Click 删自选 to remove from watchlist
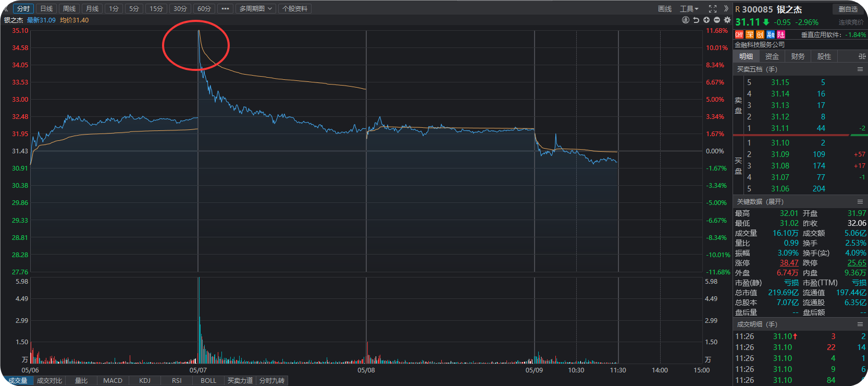 848,9
